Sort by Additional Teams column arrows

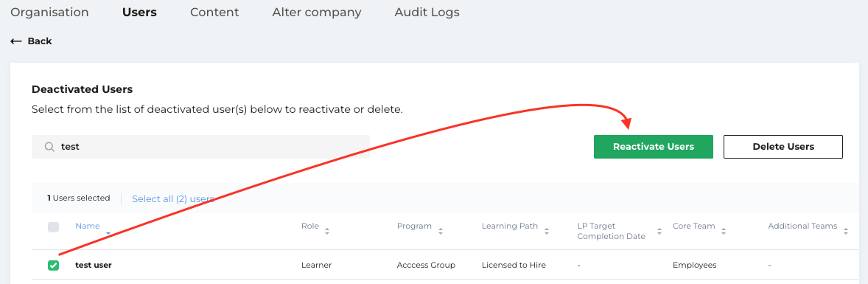pyautogui.click(x=845, y=232)
